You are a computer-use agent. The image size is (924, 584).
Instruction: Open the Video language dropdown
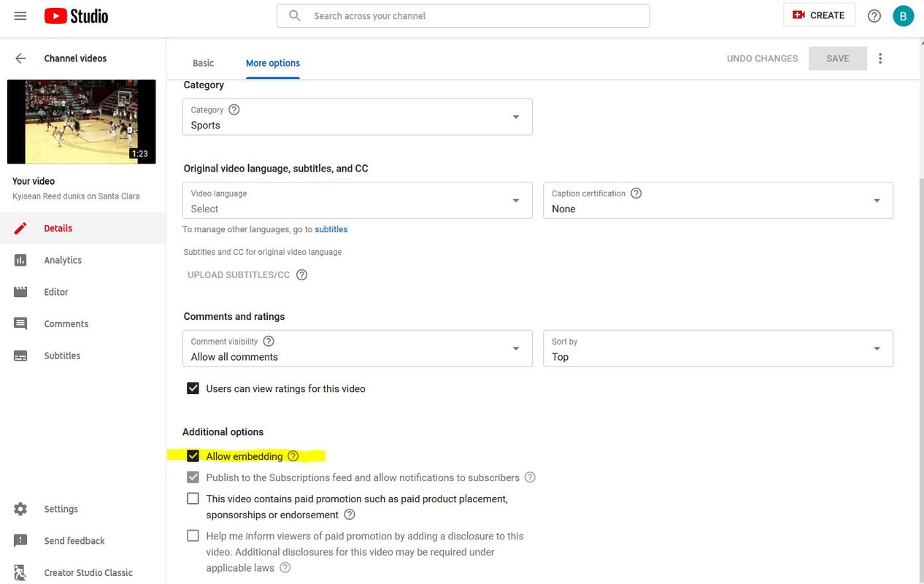pos(358,200)
